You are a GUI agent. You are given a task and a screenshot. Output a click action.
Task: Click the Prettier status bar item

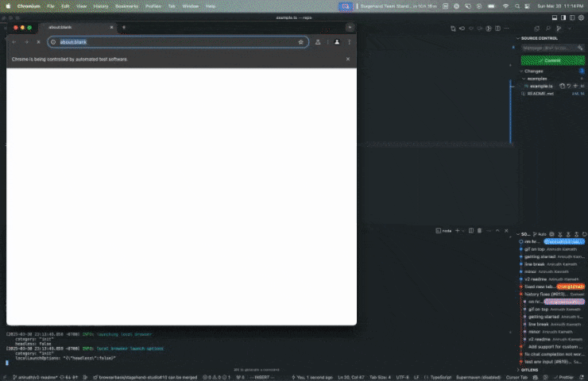[x=566, y=376]
